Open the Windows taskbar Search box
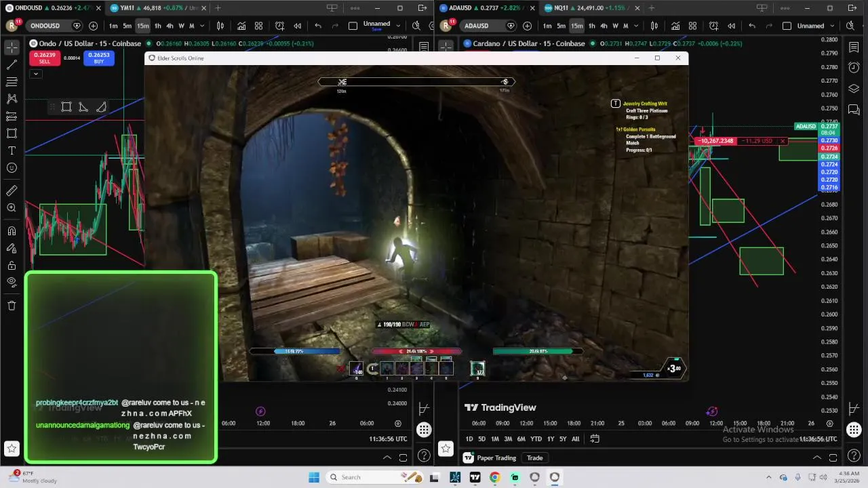 (x=373, y=477)
